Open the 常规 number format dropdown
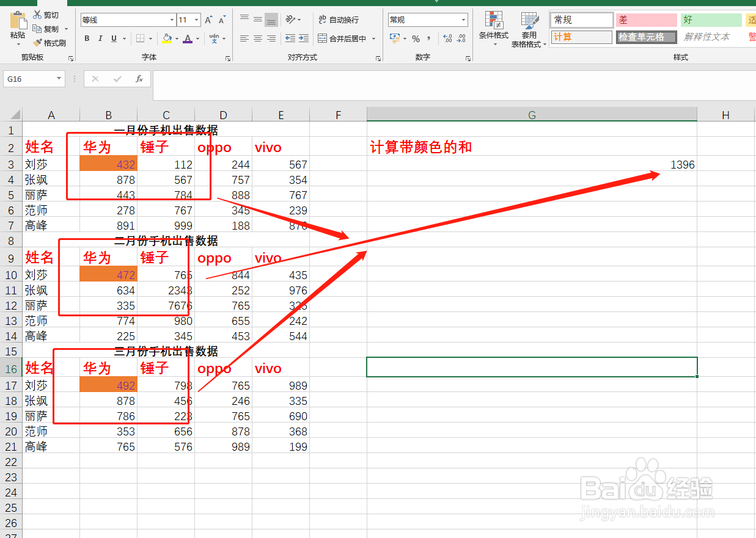This screenshot has height=538, width=756. (x=463, y=20)
